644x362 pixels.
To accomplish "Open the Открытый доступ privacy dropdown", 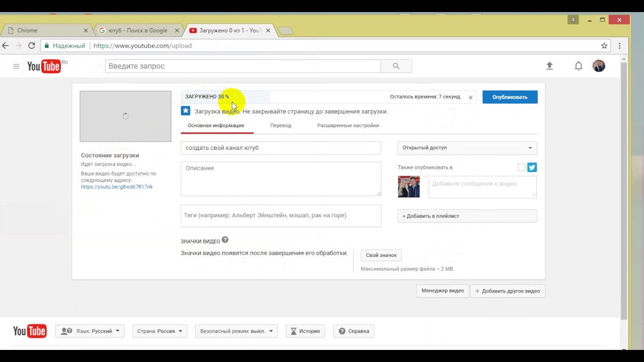I will (x=467, y=148).
